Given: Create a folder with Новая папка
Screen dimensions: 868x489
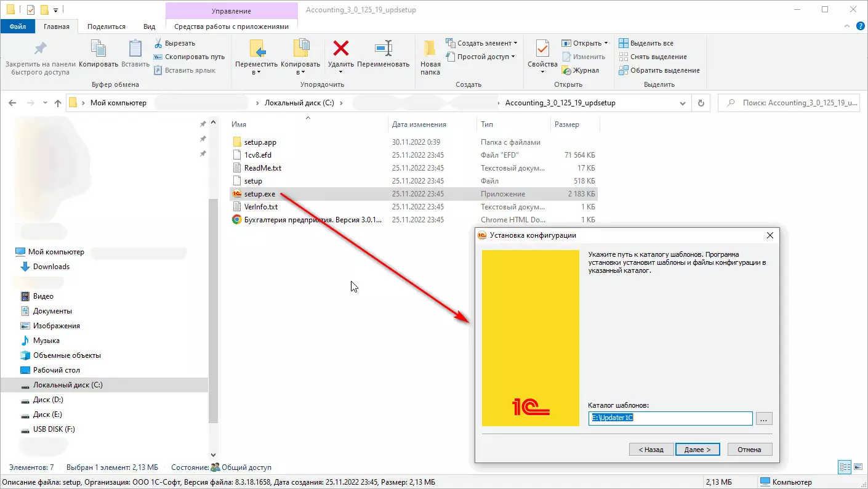Looking at the screenshot, I should click(x=430, y=57).
